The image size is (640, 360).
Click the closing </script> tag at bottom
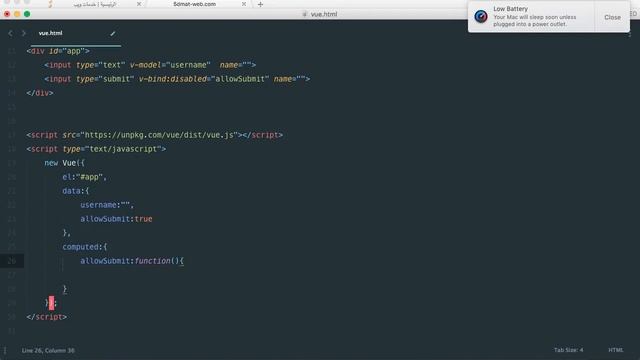coord(47,317)
